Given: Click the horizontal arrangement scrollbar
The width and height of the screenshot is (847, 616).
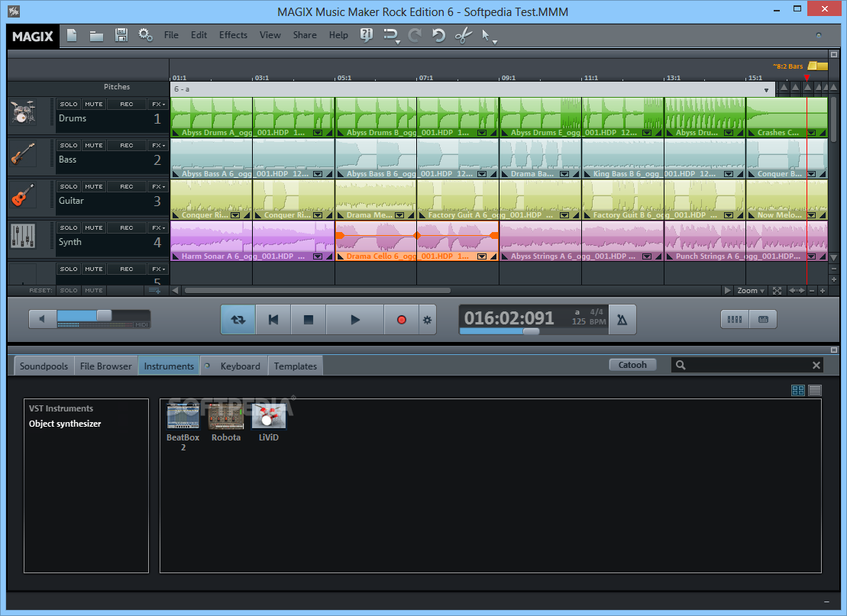Looking at the screenshot, I should (x=318, y=291).
